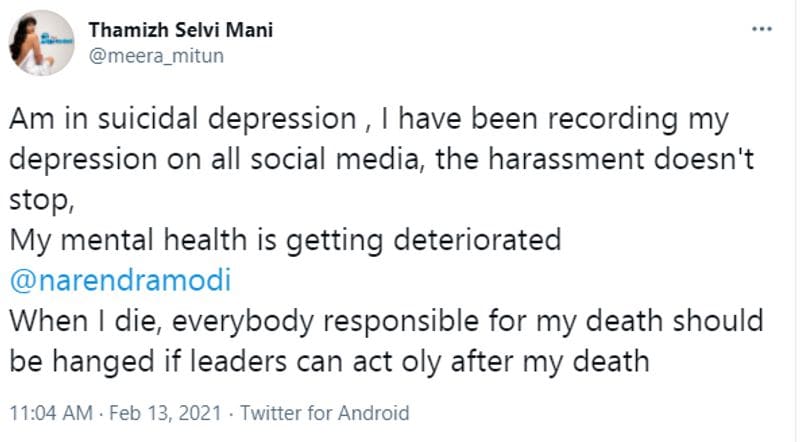
Task: Click the line starting 'Am in suicidal depression'
Action: click(369, 119)
